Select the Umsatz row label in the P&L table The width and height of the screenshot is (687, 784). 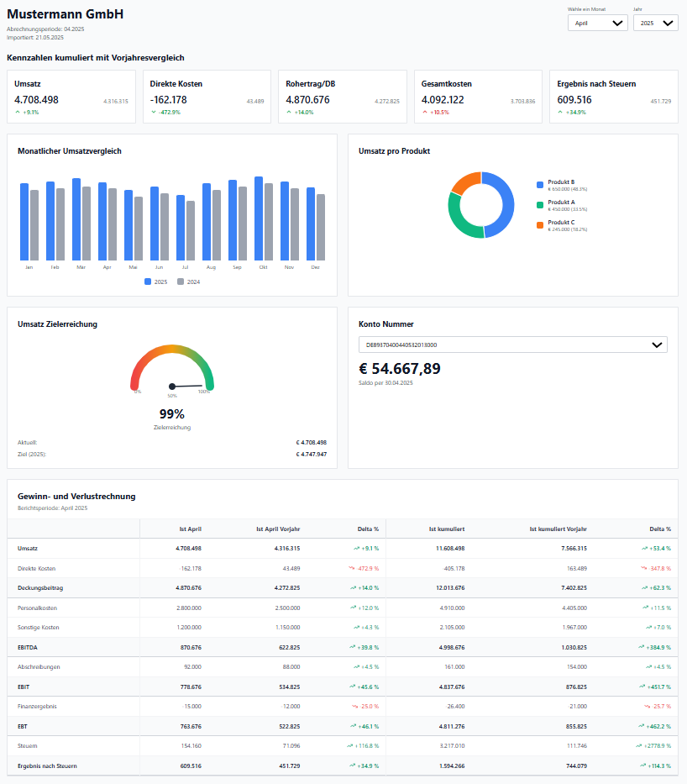(27, 549)
